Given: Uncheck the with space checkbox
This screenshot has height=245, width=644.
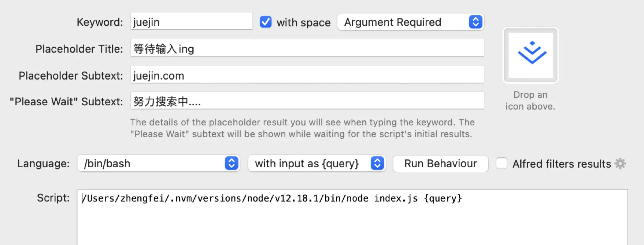Looking at the screenshot, I should [266, 22].
